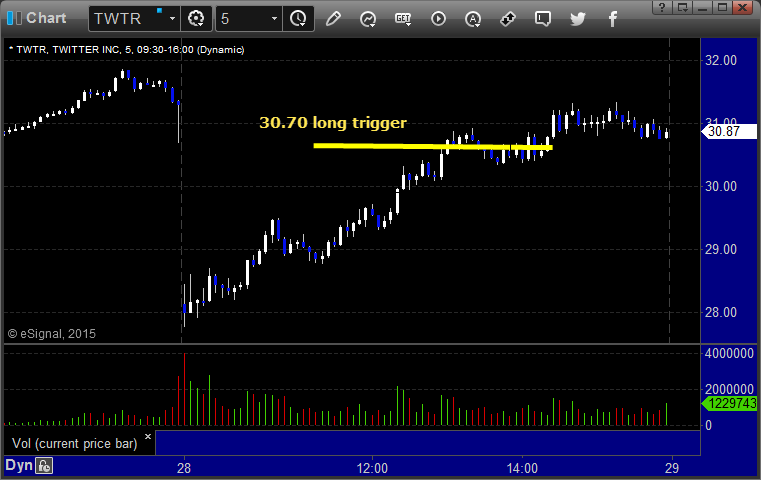
Task: Minimize the chart window
Action: tap(702, 7)
